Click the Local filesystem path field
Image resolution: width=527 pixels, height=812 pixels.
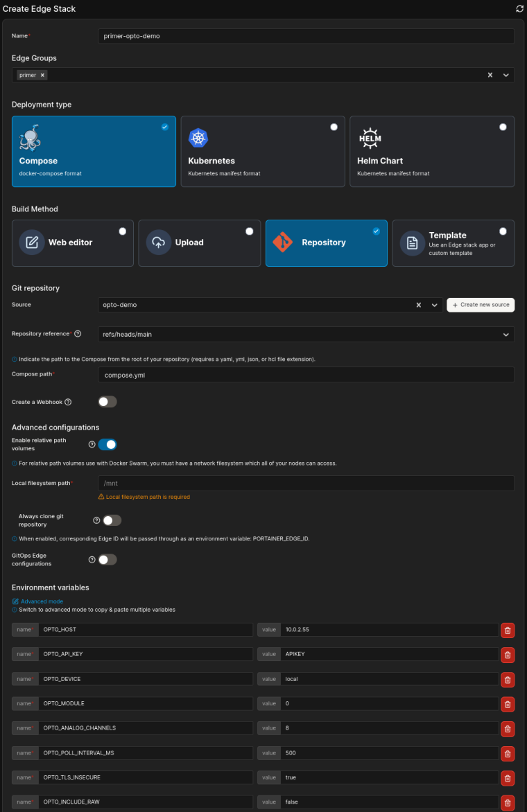pyautogui.click(x=306, y=483)
